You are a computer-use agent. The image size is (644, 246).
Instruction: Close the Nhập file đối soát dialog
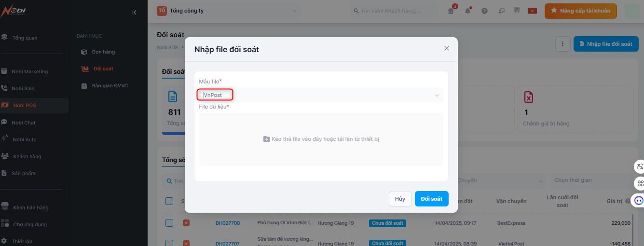click(446, 48)
